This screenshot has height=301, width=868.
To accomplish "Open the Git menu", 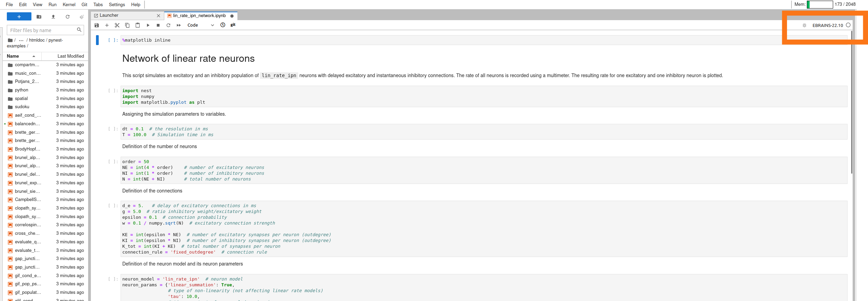I will (x=84, y=4).
